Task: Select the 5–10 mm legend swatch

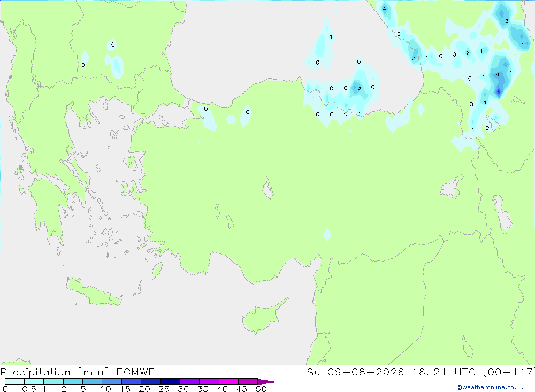Action: coord(92,381)
